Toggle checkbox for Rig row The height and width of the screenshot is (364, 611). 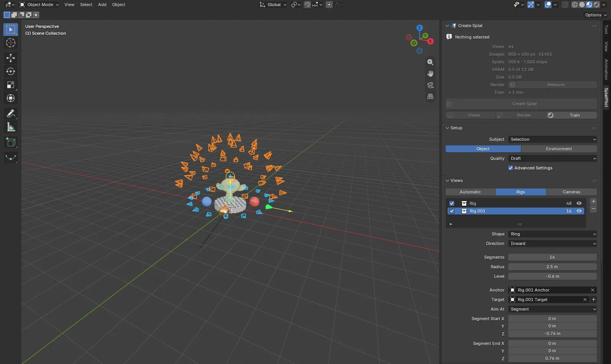[x=452, y=203]
